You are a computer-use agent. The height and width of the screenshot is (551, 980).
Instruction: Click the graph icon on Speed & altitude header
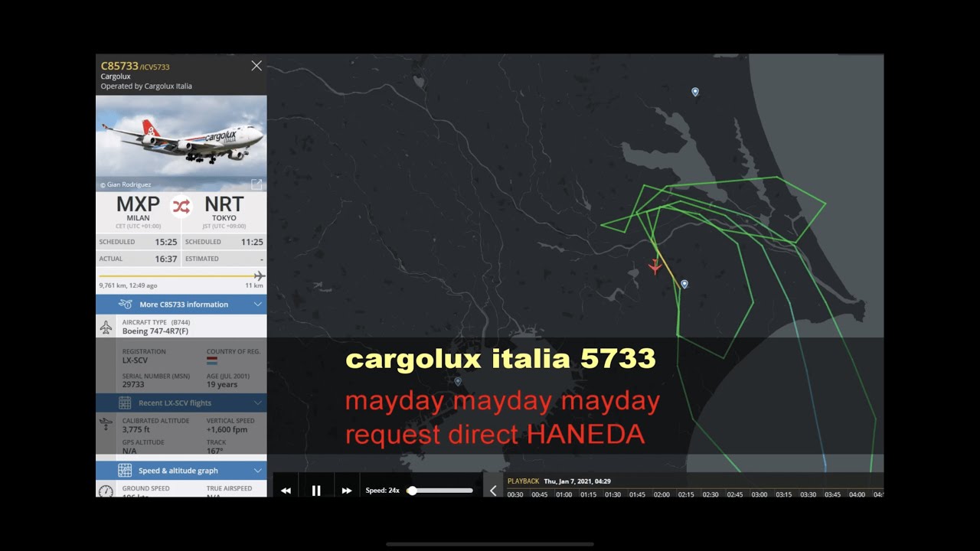[125, 471]
